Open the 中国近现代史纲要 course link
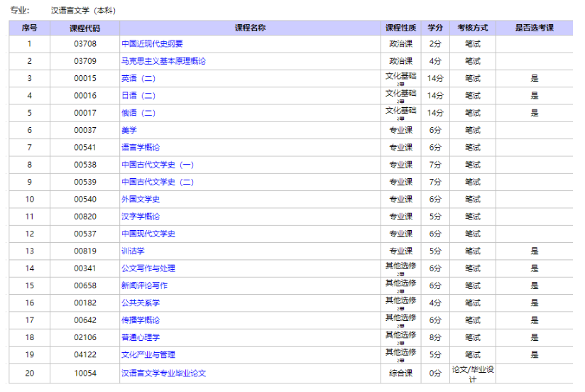The image size is (585, 392). pyautogui.click(x=152, y=44)
